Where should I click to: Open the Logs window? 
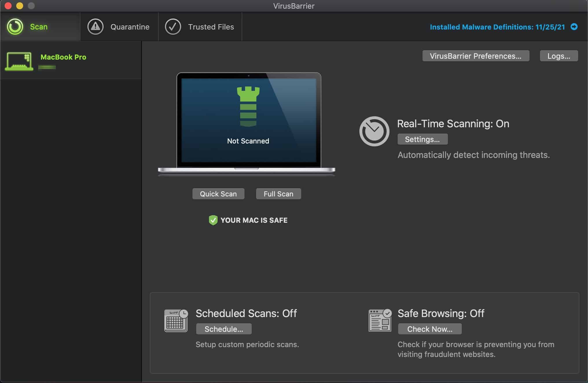[559, 56]
